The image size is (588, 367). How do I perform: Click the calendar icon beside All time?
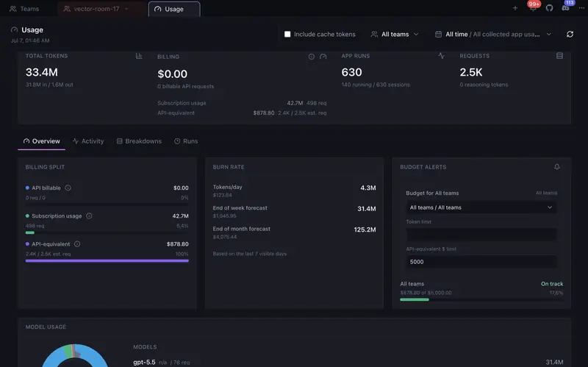tap(438, 34)
